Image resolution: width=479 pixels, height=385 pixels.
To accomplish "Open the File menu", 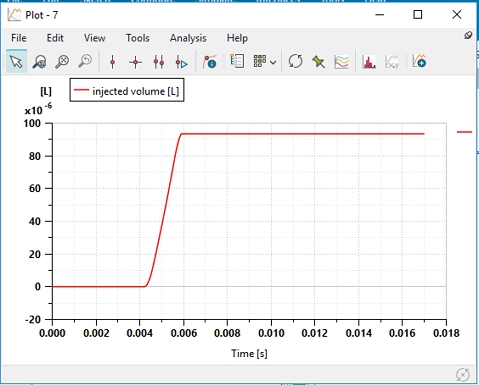I will pyautogui.click(x=19, y=38).
